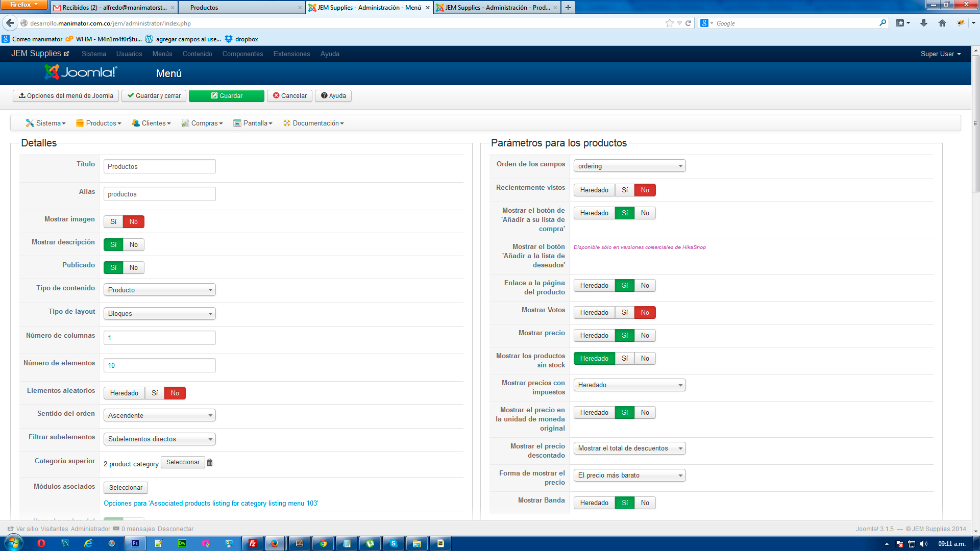Click the Firefox downloads arrow icon
The height and width of the screenshot is (551, 980).
(x=924, y=23)
